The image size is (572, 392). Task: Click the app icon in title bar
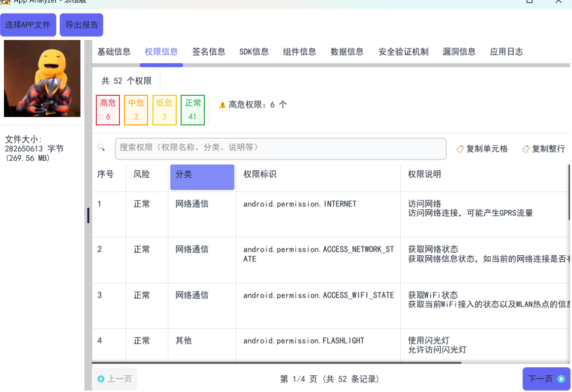tap(5, 1)
